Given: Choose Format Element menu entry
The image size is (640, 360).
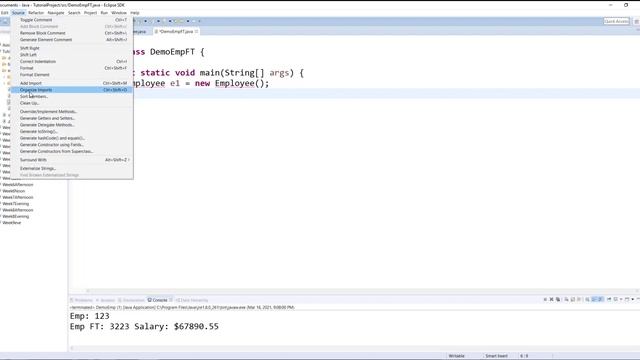Looking at the screenshot, I should [x=71, y=75].
